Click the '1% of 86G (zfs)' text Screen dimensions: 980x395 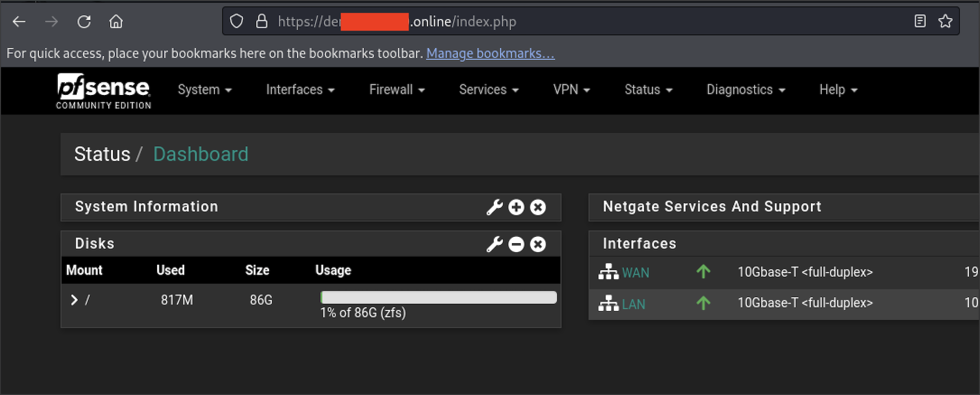click(363, 313)
